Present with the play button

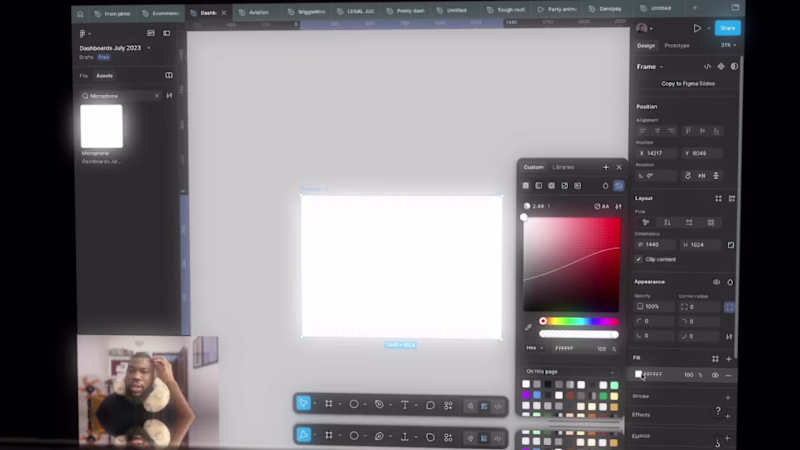pyautogui.click(x=697, y=29)
